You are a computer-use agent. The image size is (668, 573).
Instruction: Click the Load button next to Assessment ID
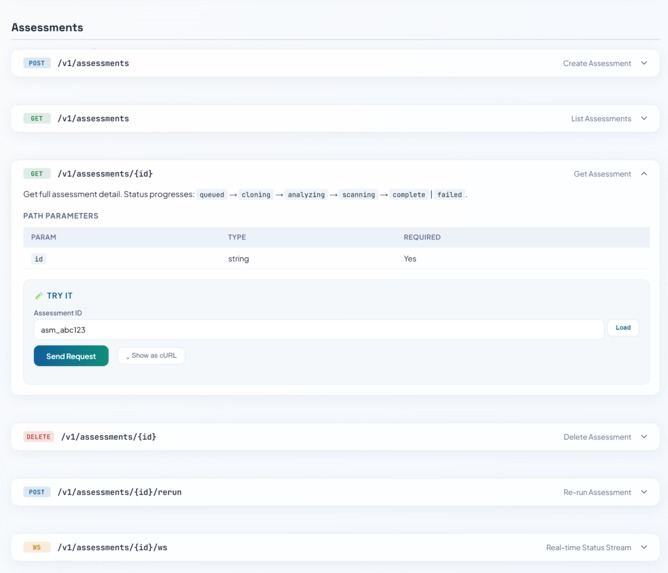tap(623, 328)
